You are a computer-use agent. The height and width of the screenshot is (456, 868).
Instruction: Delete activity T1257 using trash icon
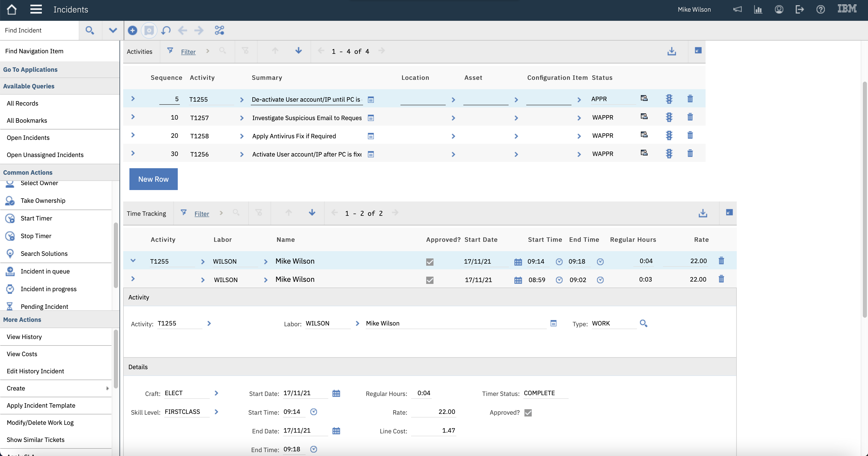(x=690, y=117)
